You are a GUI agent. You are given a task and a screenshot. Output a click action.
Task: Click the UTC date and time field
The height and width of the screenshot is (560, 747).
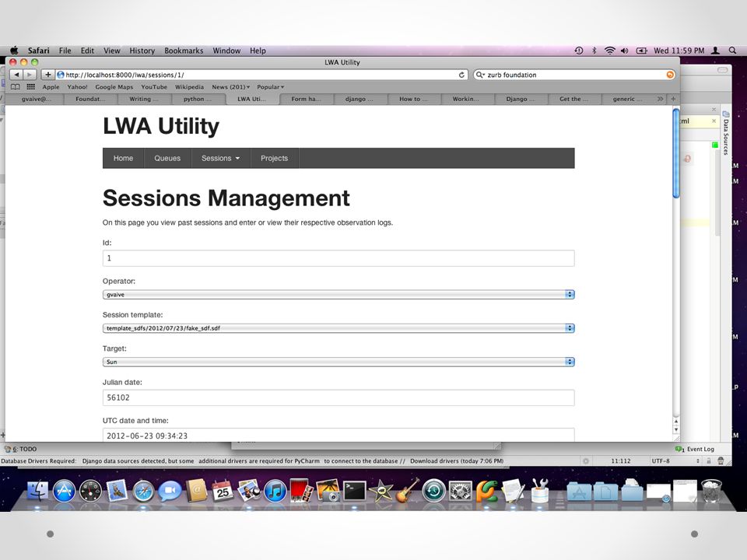pos(338,435)
